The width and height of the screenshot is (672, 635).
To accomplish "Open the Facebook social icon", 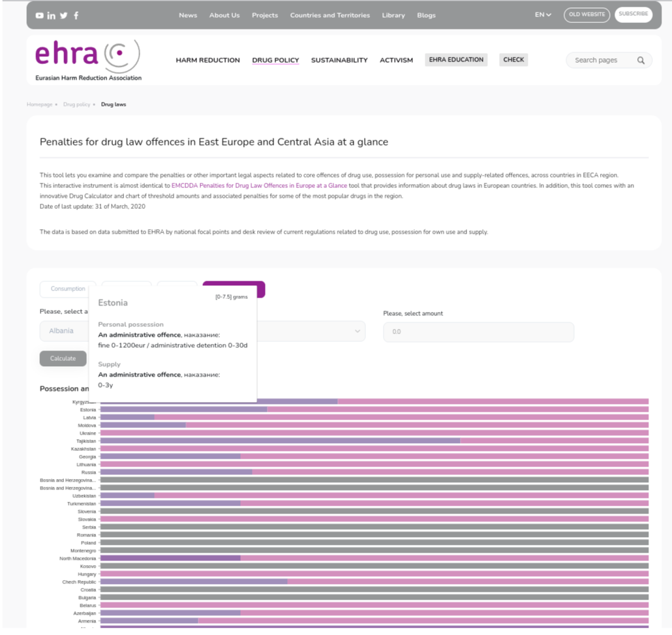I will (76, 16).
